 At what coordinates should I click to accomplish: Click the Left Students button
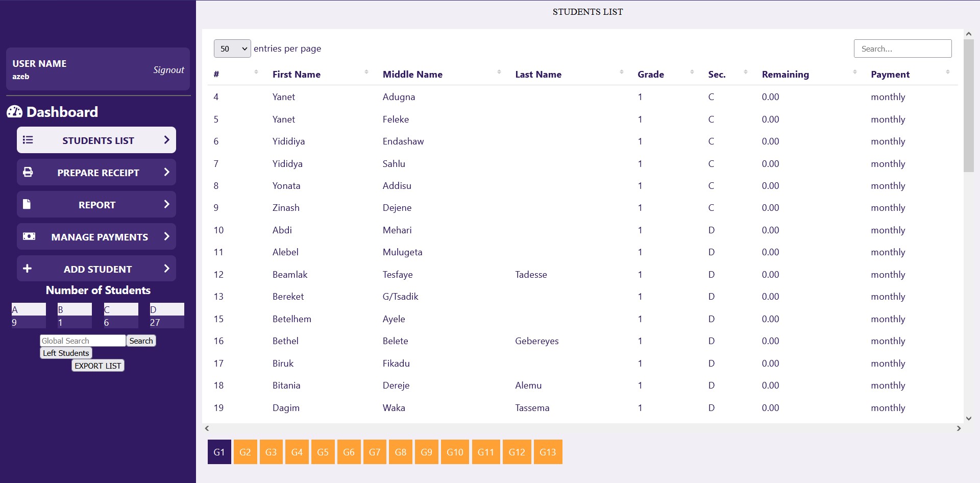pos(66,353)
